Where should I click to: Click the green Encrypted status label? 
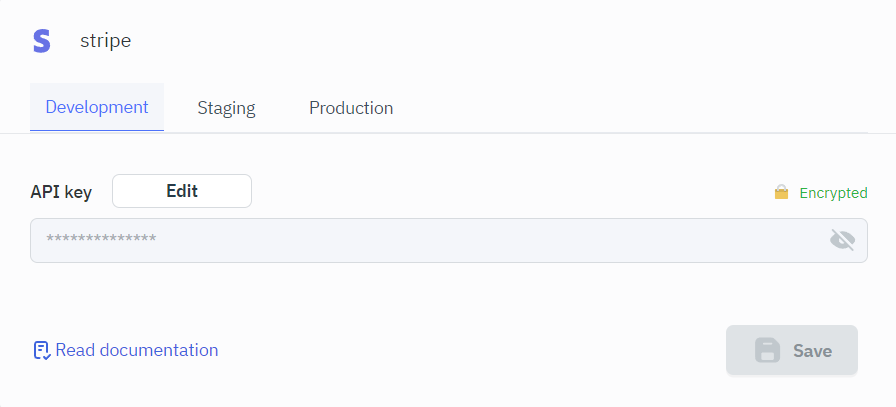(x=833, y=193)
